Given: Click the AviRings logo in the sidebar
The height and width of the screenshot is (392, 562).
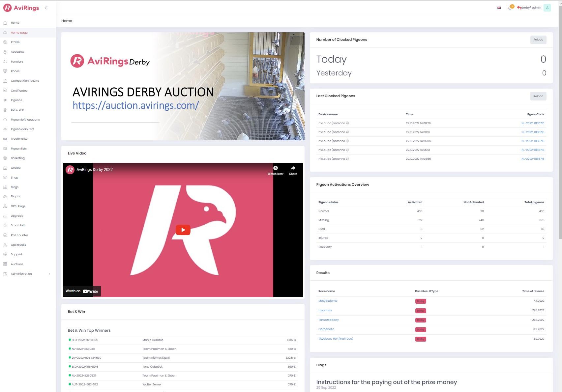Looking at the screenshot, I should 21,8.
